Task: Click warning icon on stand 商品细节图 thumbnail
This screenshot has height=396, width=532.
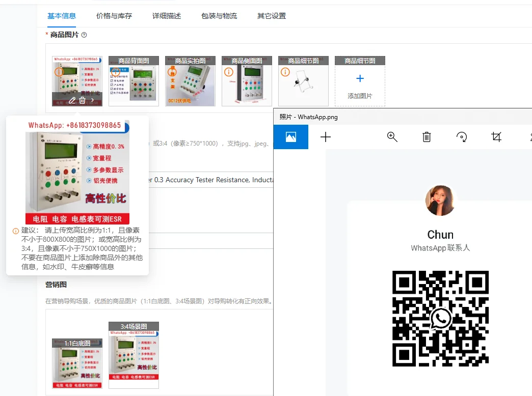Action: click(285, 72)
